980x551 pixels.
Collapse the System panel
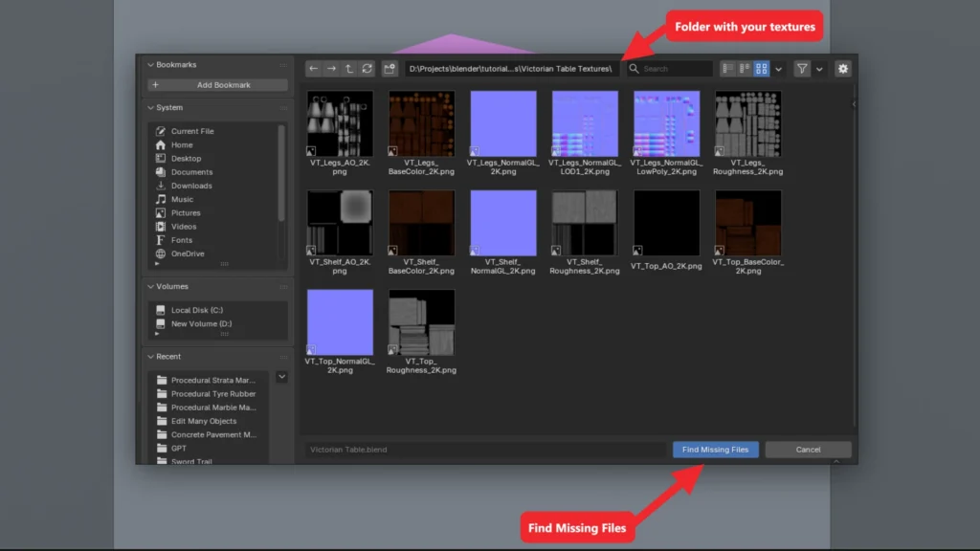pyautogui.click(x=150, y=107)
